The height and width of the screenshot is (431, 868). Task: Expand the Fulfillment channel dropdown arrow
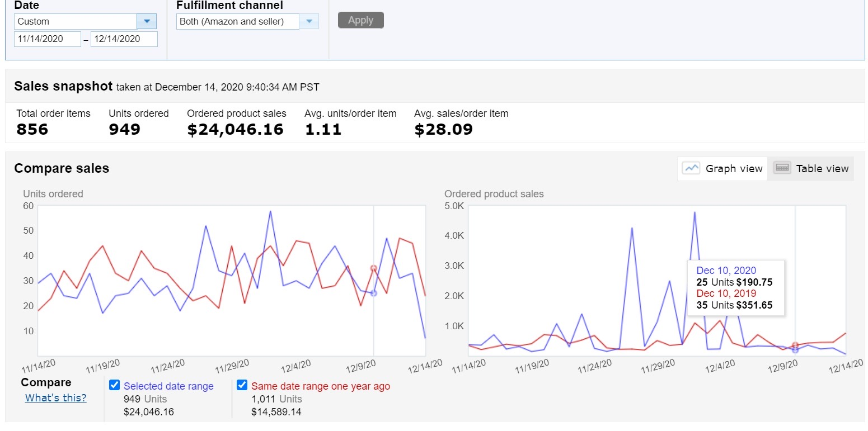pos(309,21)
